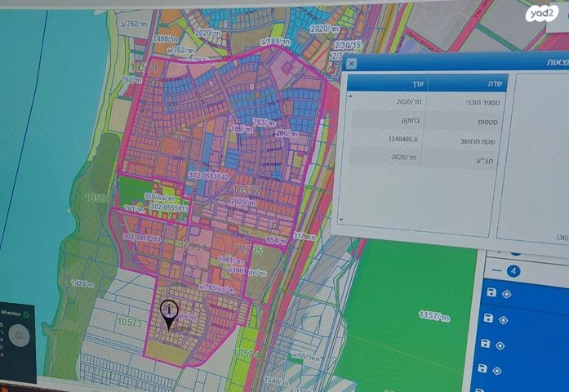Close the results panel with the X
Screen dimensions: 569x392
pyautogui.click(x=351, y=64)
